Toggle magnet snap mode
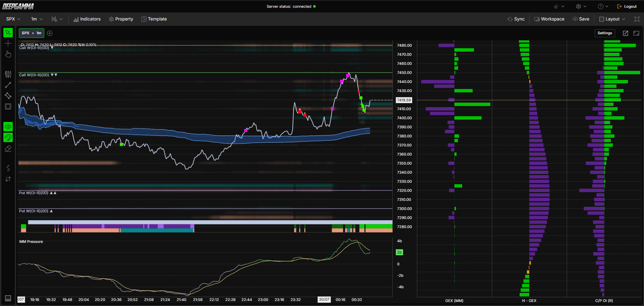Screen dimensions: 644x306 pos(8,137)
